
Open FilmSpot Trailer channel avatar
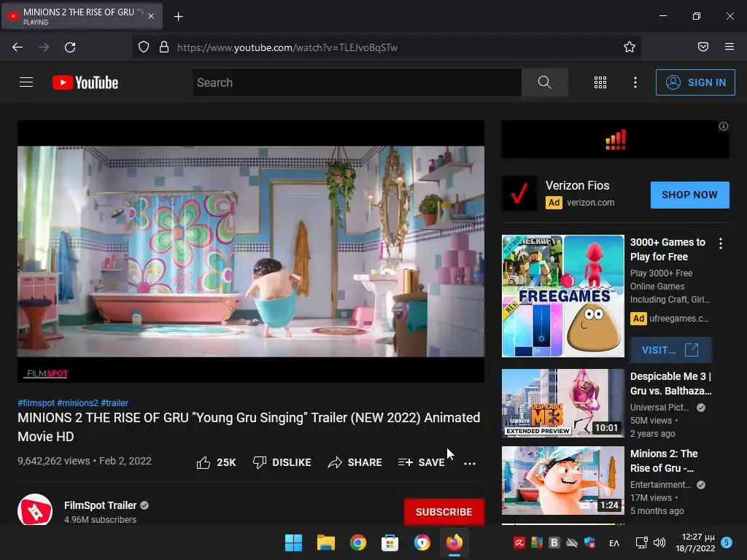[x=35, y=510]
